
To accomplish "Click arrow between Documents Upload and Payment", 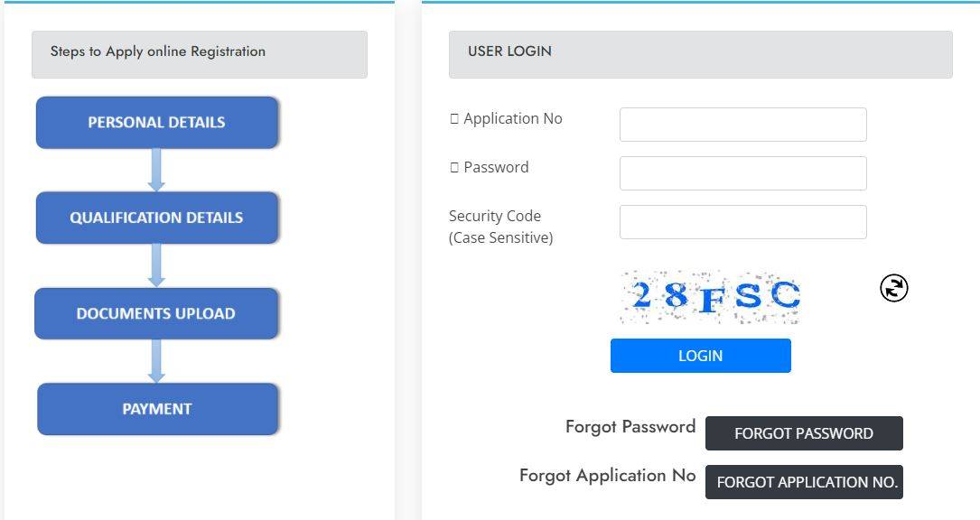I will [156, 361].
